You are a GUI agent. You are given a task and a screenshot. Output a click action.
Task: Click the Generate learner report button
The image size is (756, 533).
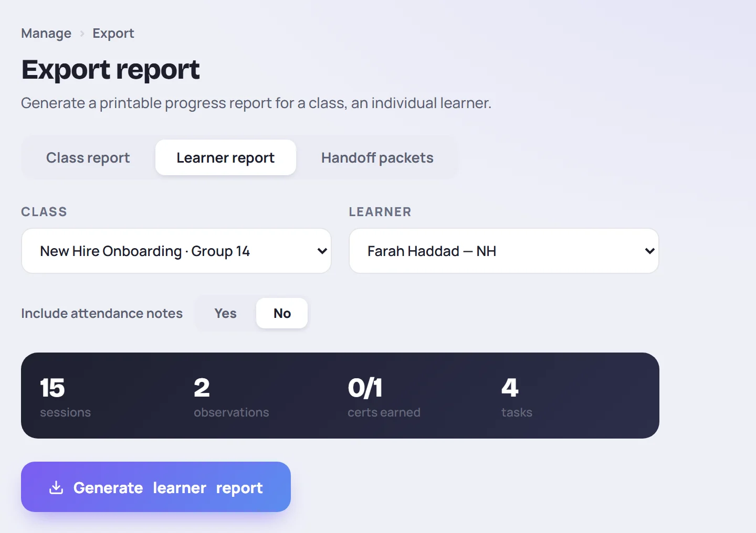click(x=156, y=487)
